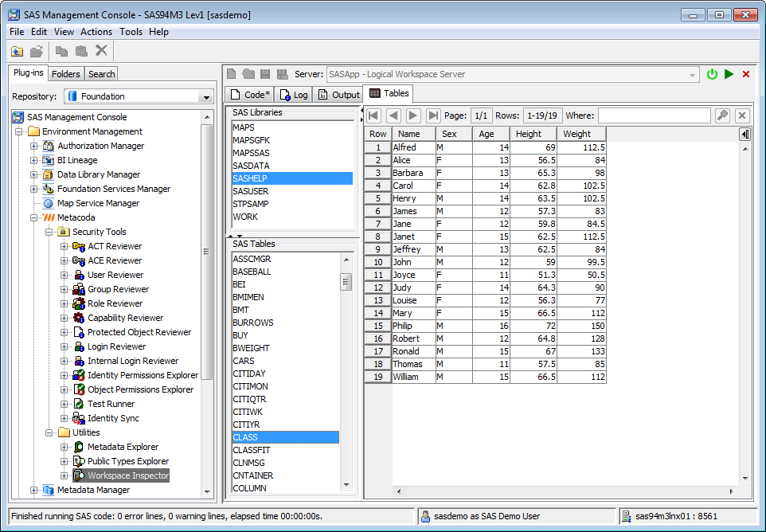Click the open code folder icon
Screen dimensions: 766x532
[248, 74]
